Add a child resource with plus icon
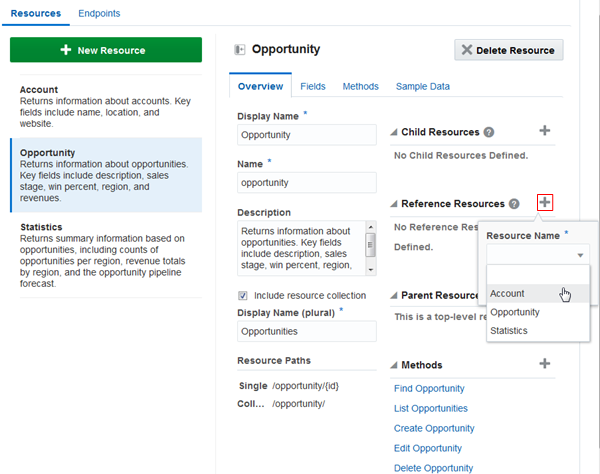Viewport: 600px width, 474px height. tap(544, 131)
